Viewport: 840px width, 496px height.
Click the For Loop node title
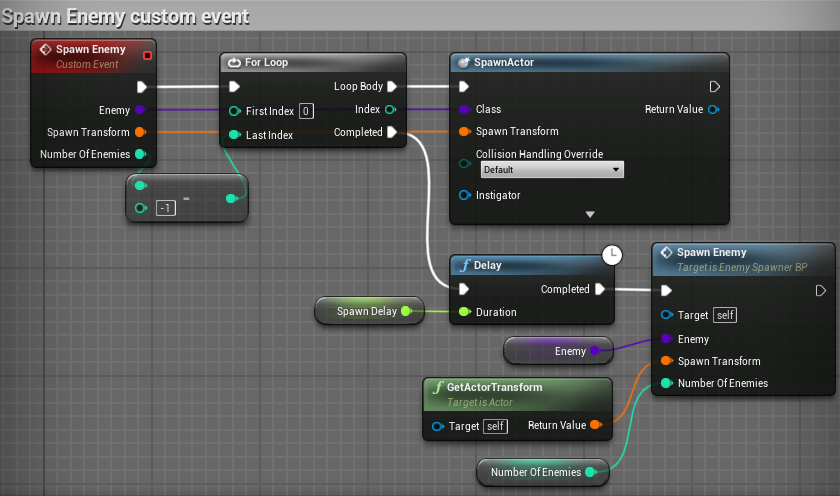[266, 62]
